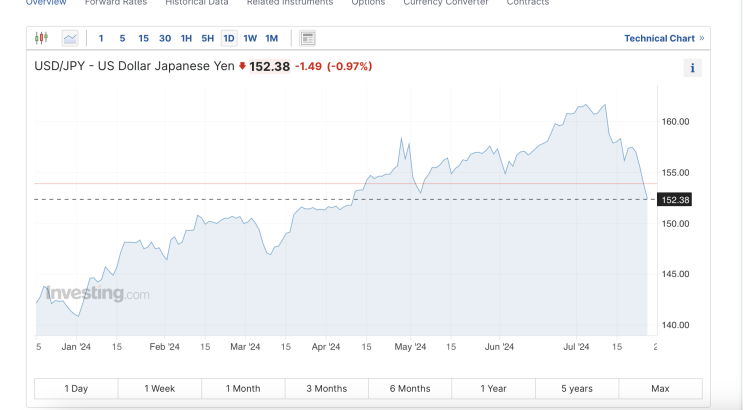
Task: Click the red down-arrow price indicator
Action: click(242, 67)
